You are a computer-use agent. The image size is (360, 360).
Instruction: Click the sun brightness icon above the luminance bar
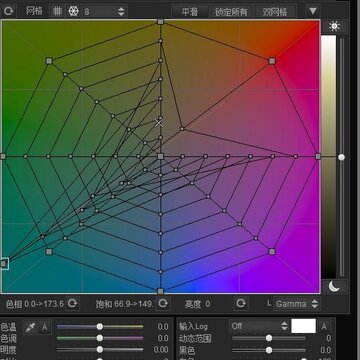(334, 26)
